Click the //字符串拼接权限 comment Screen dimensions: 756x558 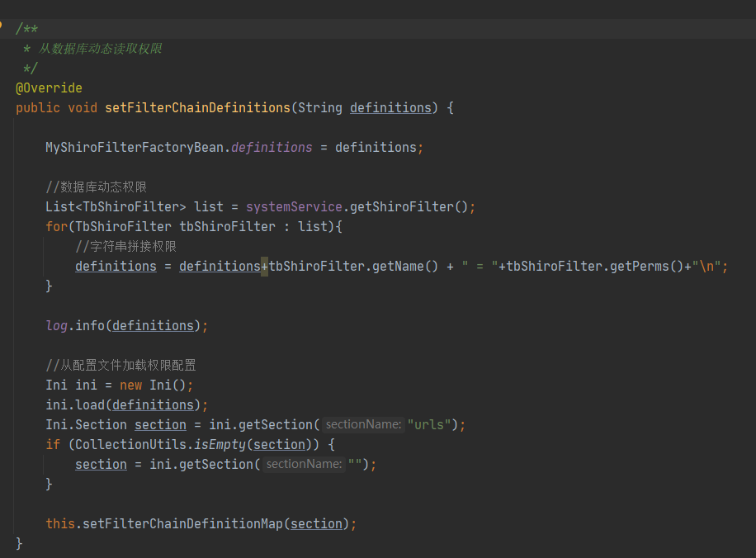coord(125,247)
